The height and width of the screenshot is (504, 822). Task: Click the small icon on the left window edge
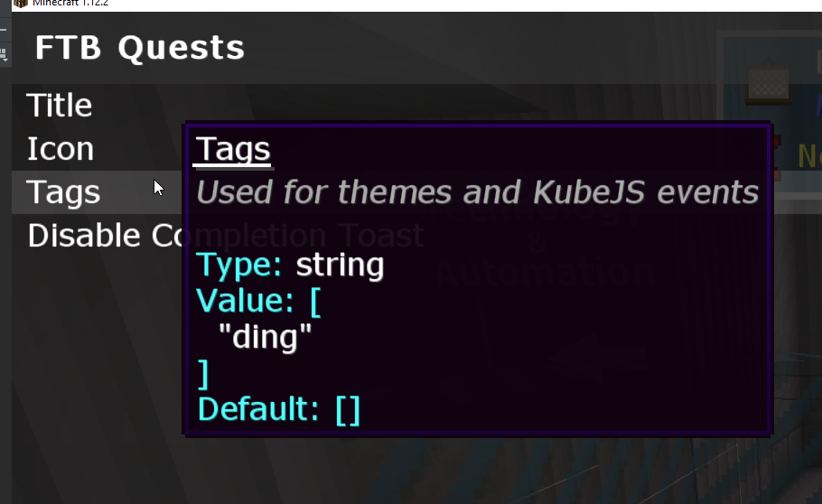point(4,56)
